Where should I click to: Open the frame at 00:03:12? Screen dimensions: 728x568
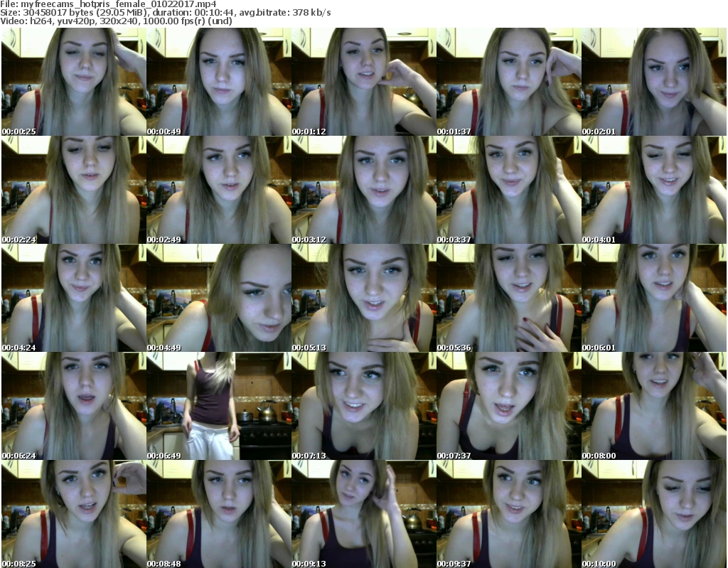pos(364,190)
